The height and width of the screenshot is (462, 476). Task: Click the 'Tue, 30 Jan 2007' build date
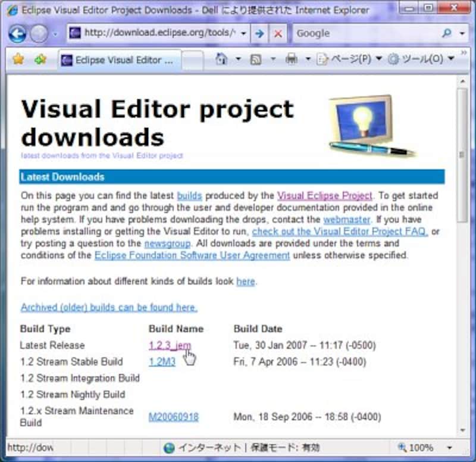[305, 345]
